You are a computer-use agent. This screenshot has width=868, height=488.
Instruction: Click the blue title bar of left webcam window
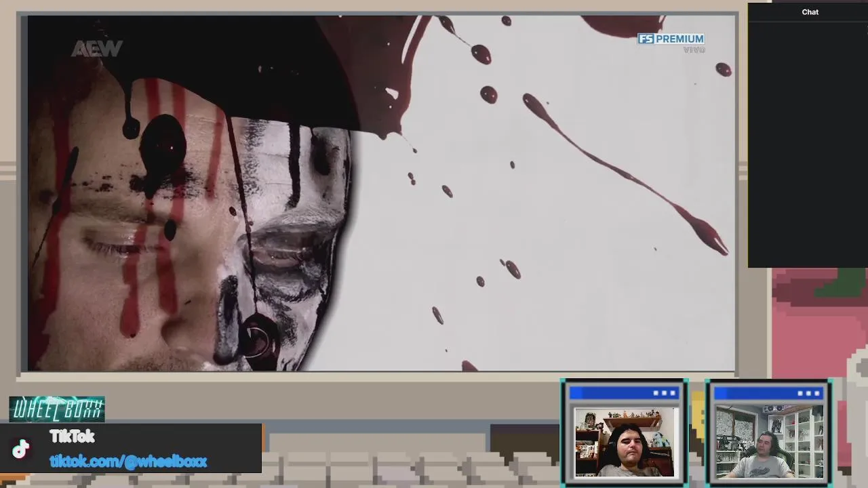pyautogui.click(x=625, y=393)
